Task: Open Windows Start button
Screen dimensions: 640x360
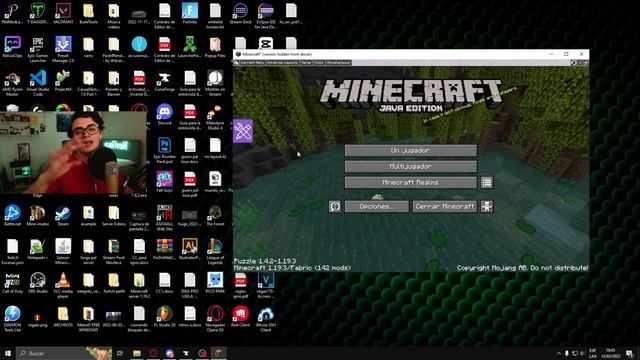Action: [8, 353]
